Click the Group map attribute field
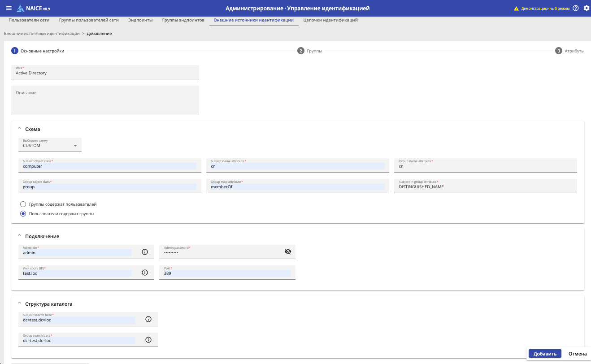Image resolution: width=591 pixels, height=364 pixels. (x=298, y=186)
